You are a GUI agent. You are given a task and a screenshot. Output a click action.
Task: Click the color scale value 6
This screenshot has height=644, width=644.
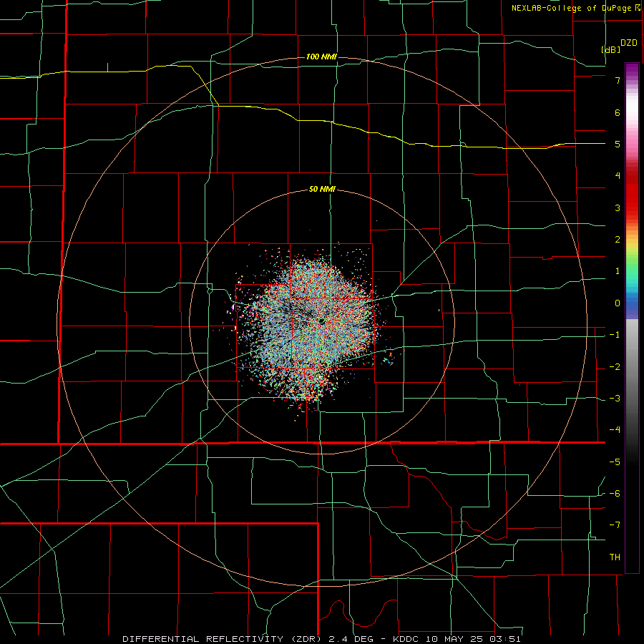pyautogui.click(x=618, y=112)
